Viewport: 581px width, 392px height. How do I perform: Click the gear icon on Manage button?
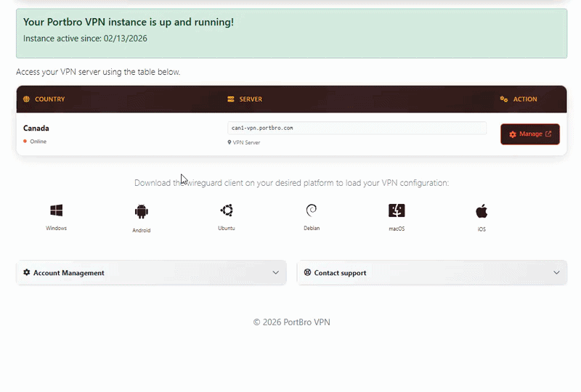coord(513,134)
